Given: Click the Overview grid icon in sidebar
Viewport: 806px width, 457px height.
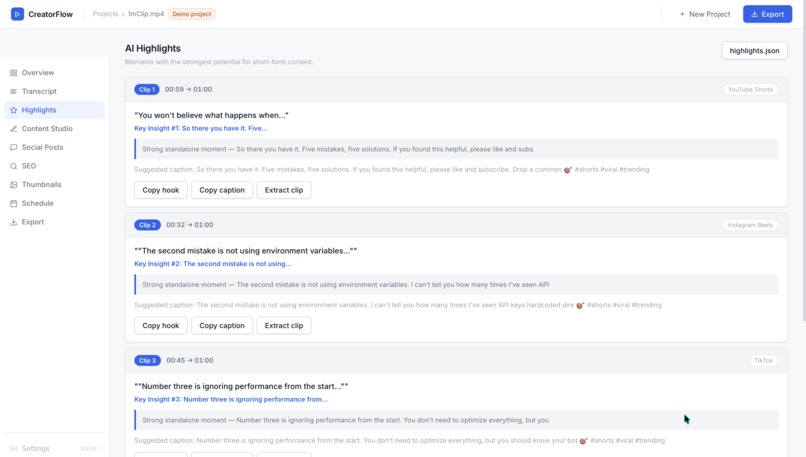Looking at the screenshot, I should pos(13,73).
